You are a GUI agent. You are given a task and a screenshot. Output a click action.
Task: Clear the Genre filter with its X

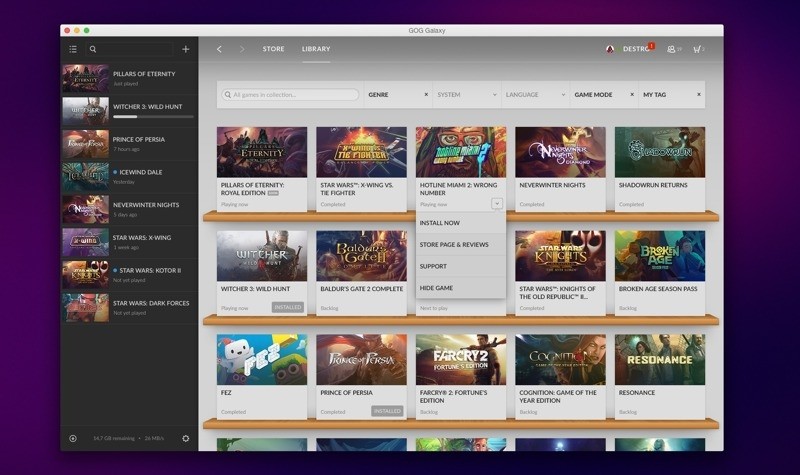tap(426, 94)
